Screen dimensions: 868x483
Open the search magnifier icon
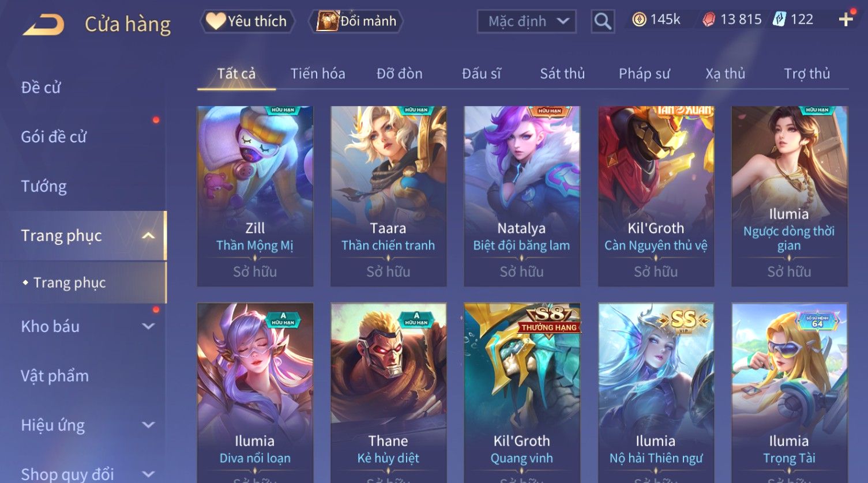point(603,21)
